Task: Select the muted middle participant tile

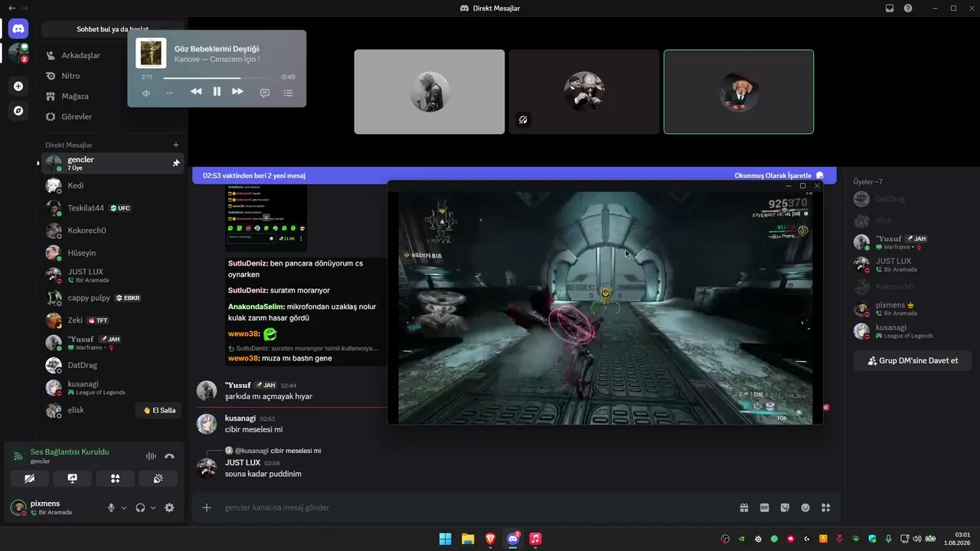Action: click(x=584, y=92)
